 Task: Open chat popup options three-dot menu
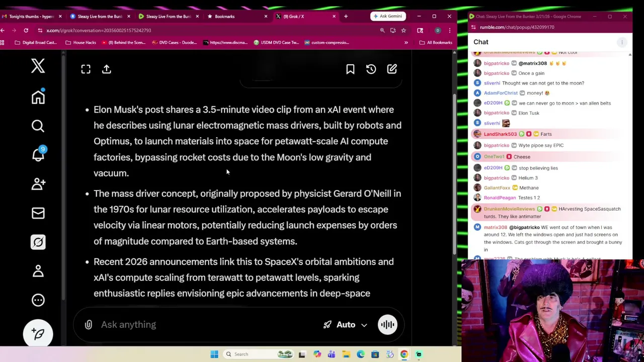pos(622,42)
